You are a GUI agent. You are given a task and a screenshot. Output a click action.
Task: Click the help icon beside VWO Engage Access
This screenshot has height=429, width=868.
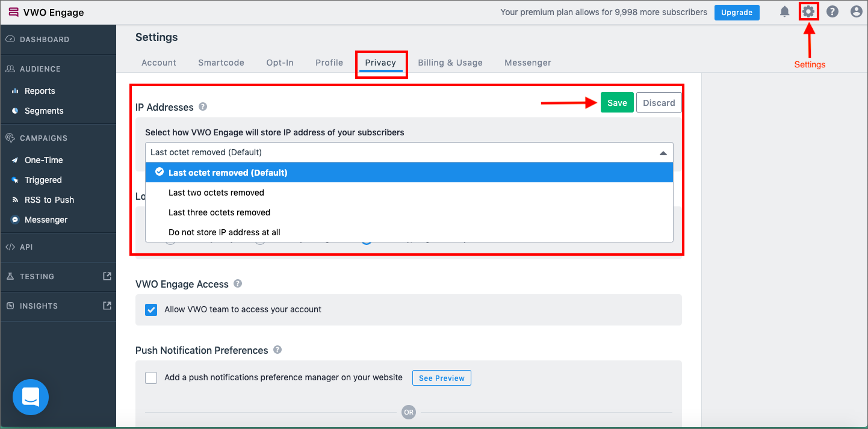click(x=238, y=283)
